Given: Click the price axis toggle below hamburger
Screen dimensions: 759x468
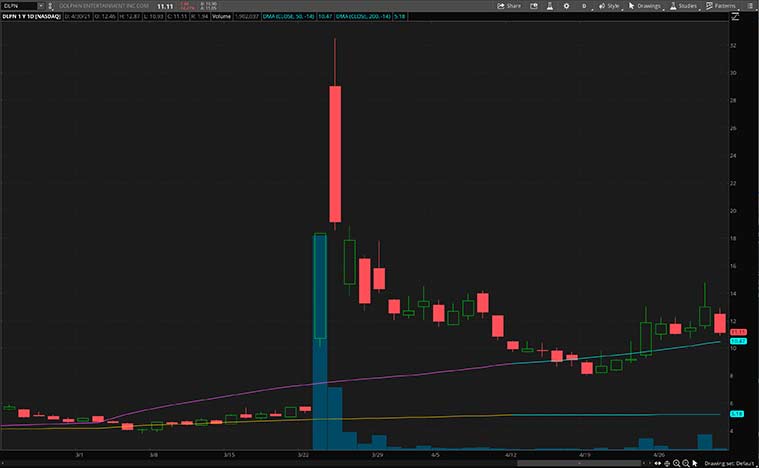Looking at the screenshot, I should pos(734,17).
